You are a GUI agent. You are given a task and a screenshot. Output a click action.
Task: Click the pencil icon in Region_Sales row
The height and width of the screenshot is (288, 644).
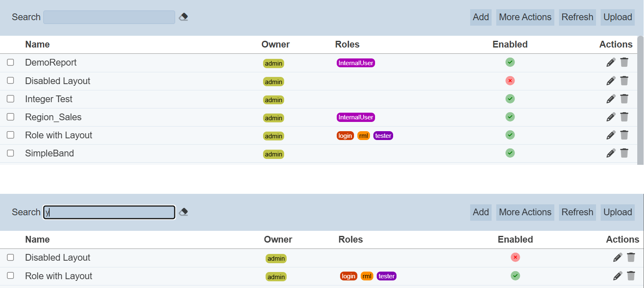point(611,117)
